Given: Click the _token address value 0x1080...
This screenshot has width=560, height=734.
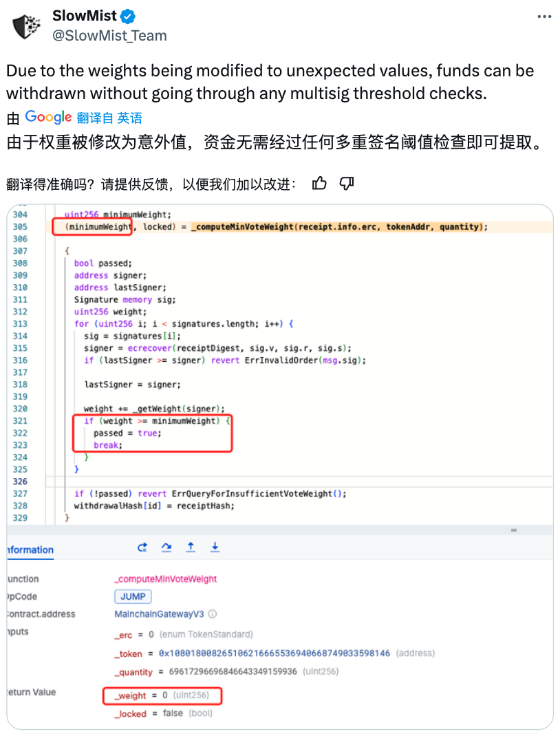Looking at the screenshot, I should [274, 653].
